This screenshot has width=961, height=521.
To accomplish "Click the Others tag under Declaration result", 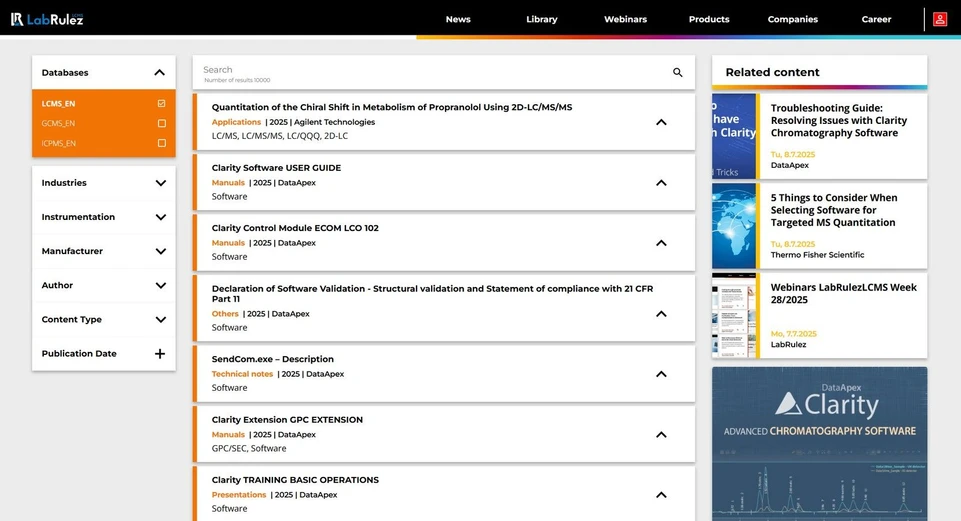I will pos(225,314).
